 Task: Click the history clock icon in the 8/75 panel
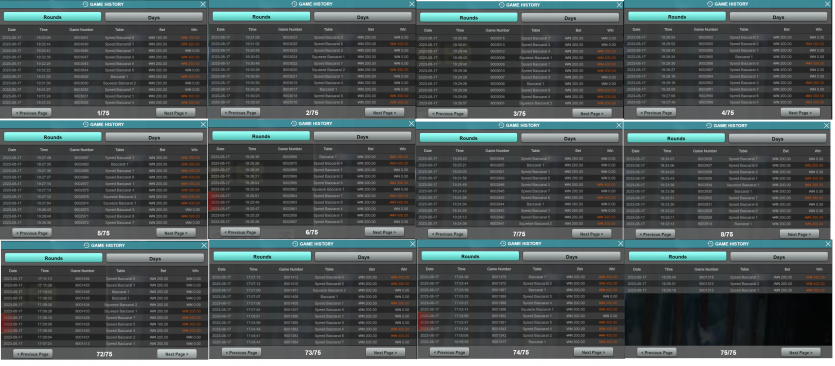point(709,126)
